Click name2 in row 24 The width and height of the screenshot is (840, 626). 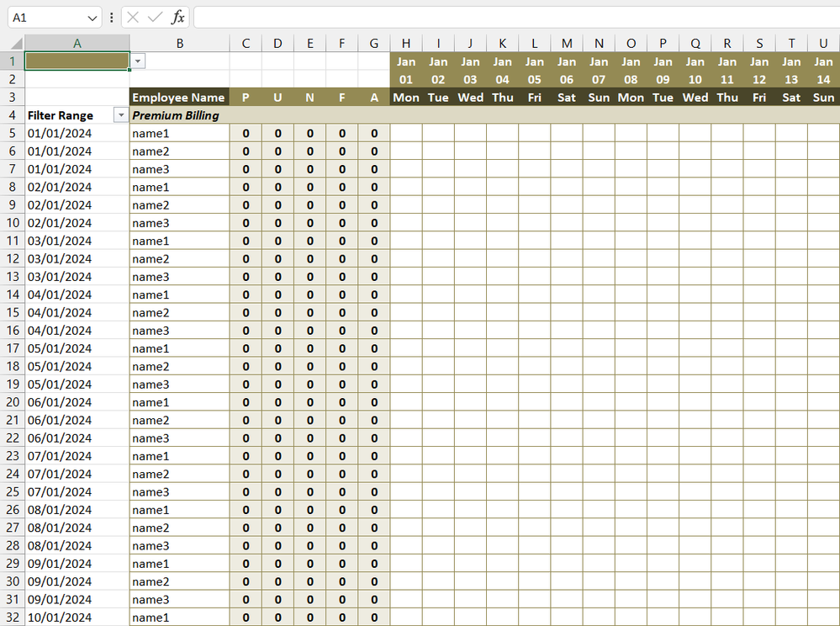(x=179, y=474)
